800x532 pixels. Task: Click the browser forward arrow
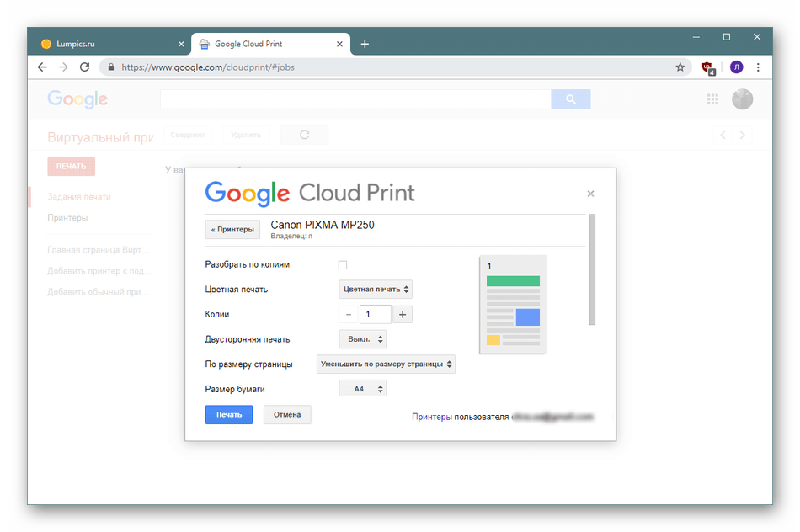click(63, 66)
